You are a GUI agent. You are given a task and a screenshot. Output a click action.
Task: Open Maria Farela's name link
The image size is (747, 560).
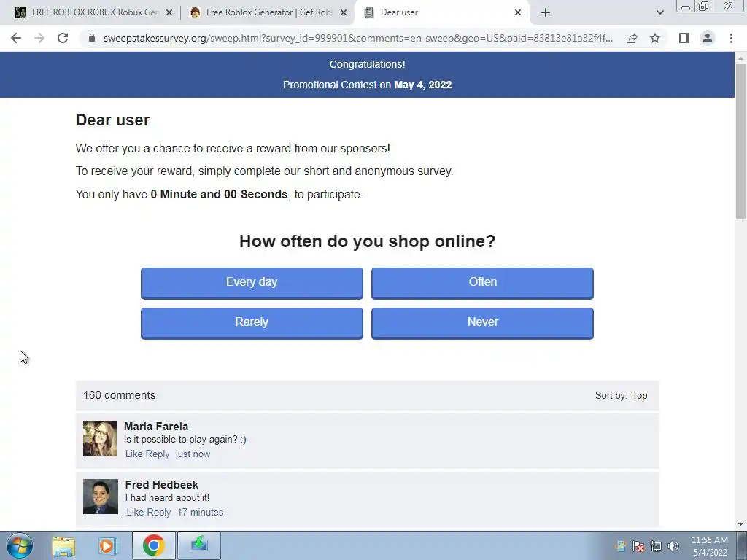point(156,426)
